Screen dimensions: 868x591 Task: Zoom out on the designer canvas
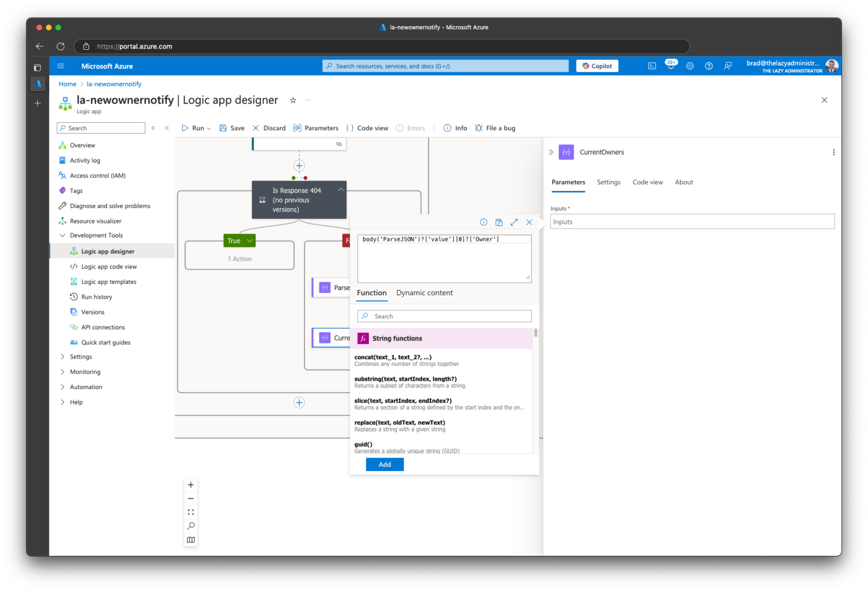(x=191, y=499)
